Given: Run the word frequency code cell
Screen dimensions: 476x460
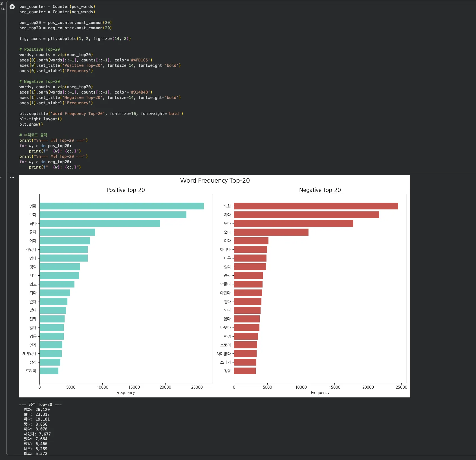Looking at the screenshot, I should (12, 7).
